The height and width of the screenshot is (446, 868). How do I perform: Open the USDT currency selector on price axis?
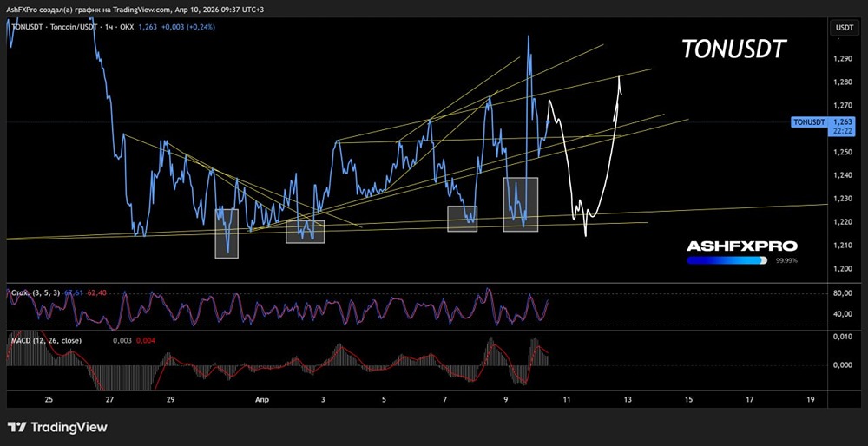pyautogui.click(x=845, y=27)
